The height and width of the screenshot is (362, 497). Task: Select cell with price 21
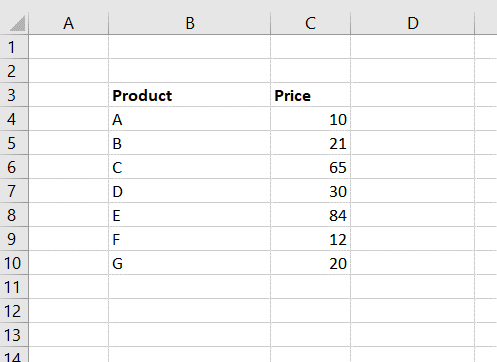tap(310, 143)
